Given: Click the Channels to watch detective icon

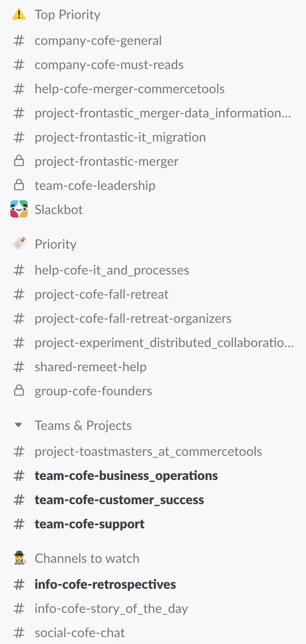Looking at the screenshot, I should [x=19, y=558].
